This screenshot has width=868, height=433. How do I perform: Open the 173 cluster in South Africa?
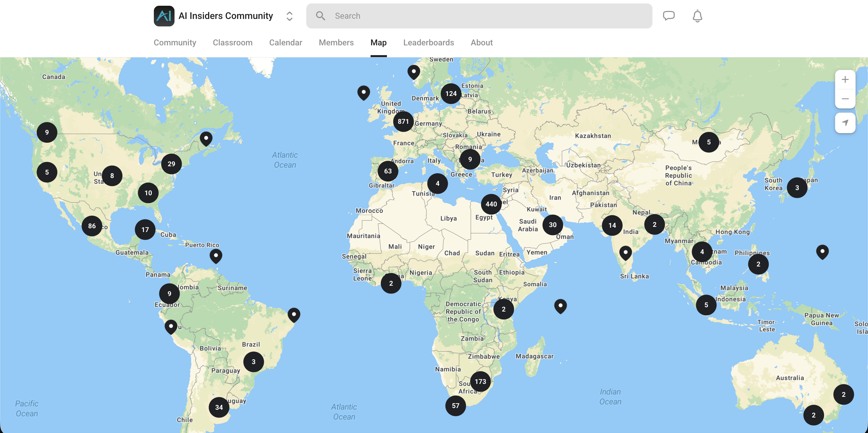[480, 381]
